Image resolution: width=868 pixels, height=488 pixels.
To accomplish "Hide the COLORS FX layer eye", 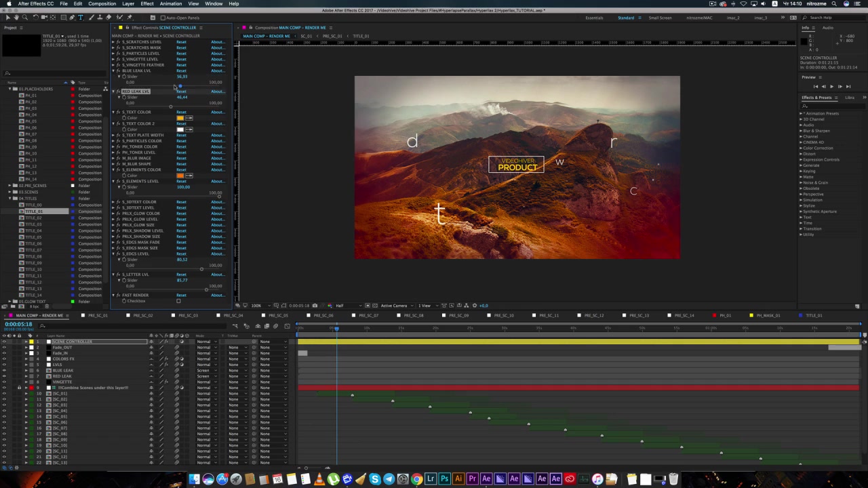I will click(4, 359).
